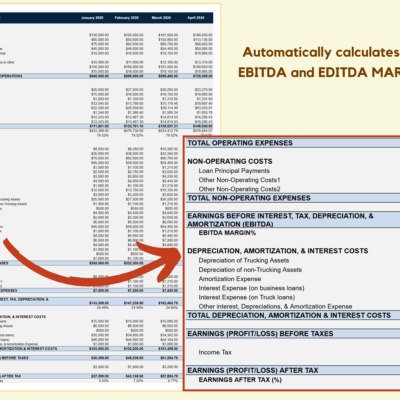Select the EARNINGS AFTER TAX (%) label
Viewport: 400px width, 400px height.
(x=240, y=380)
